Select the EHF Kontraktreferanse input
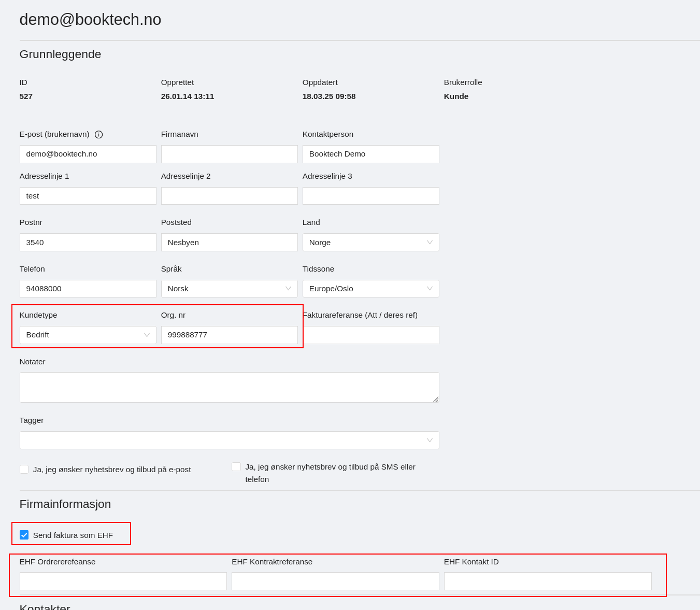Image resolution: width=700 pixels, height=610 pixels. pyautogui.click(x=335, y=581)
